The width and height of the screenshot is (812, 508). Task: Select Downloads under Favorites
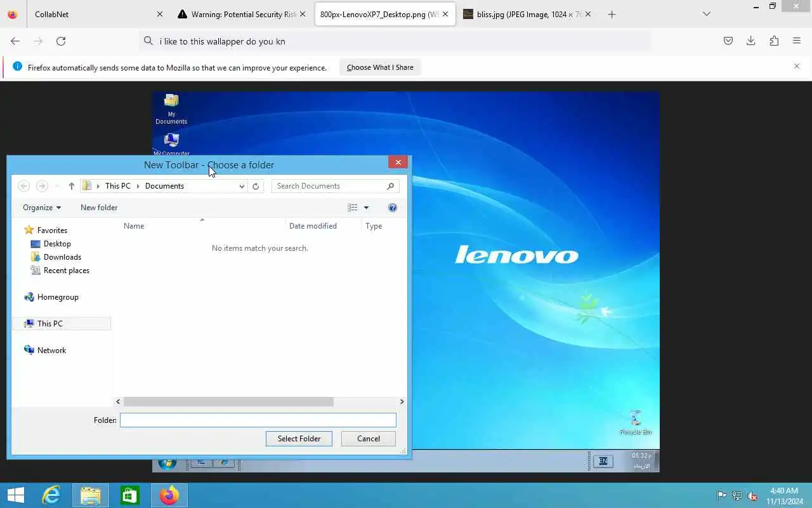pos(62,257)
